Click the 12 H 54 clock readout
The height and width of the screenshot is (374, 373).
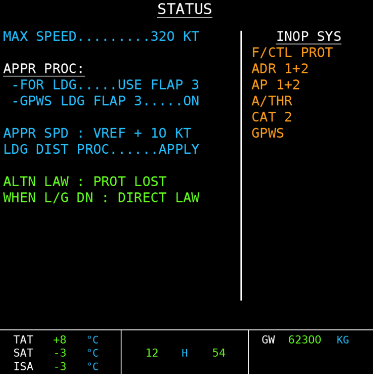point(185,353)
